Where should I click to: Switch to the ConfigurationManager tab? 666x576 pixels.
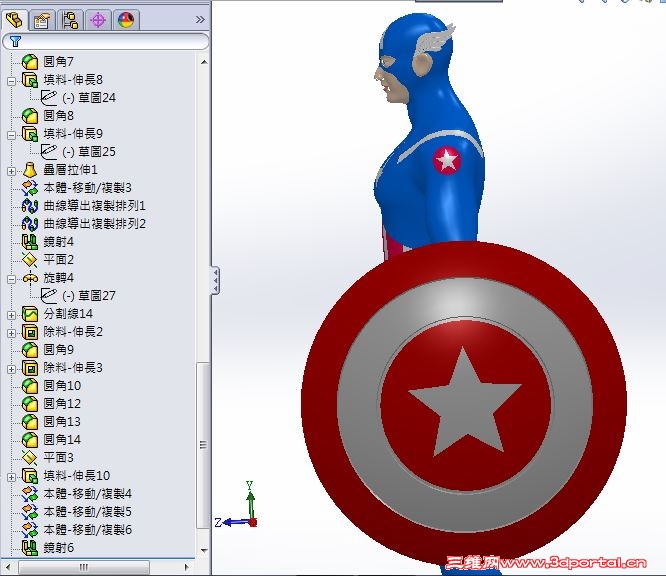pyautogui.click(x=70, y=20)
